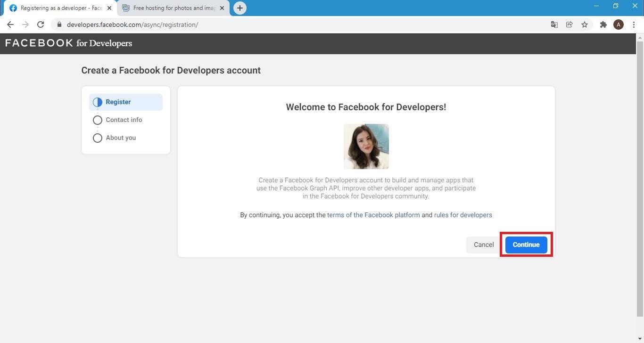Click the back navigation arrow
Image resolution: width=644 pixels, height=343 pixels.
(10, 24)
